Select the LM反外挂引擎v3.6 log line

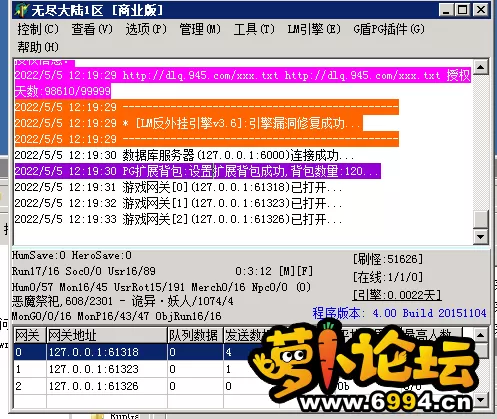click(189, 123)
